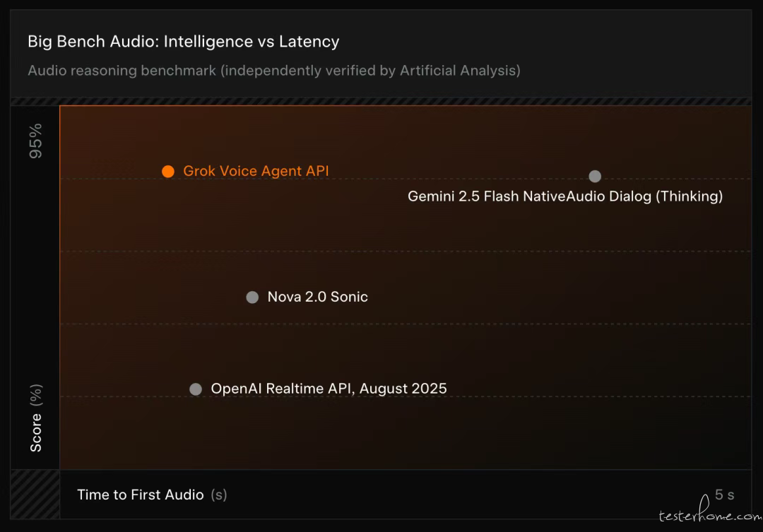Click the orange vertical y-axis line
Image resolution: width=763 pixels, height=532 pixels.
pyautogui.click(x=60, y=283)
